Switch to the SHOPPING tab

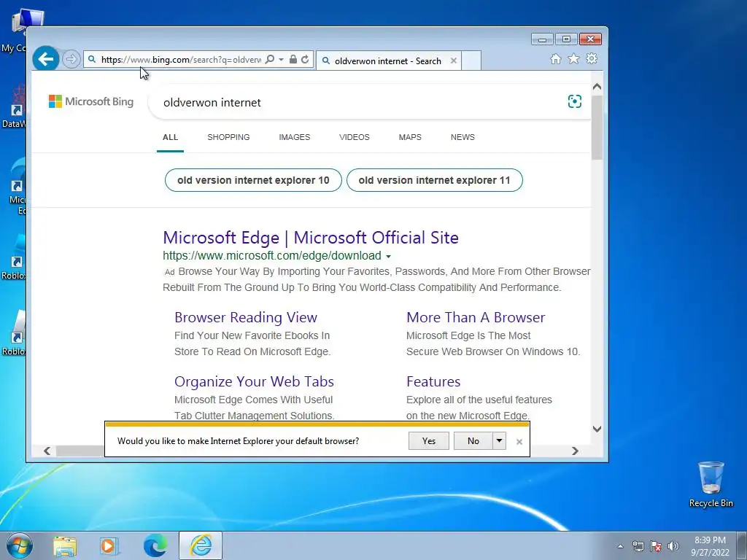point(228,137)
